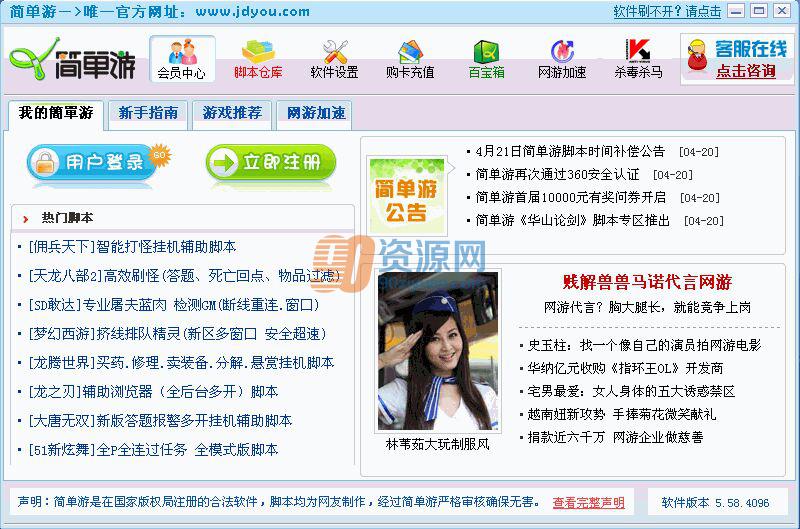
Task: Open [SD敢达]专业屠夫蓝肉 script link
Action: pyautogui.click(x=174, y=305)
